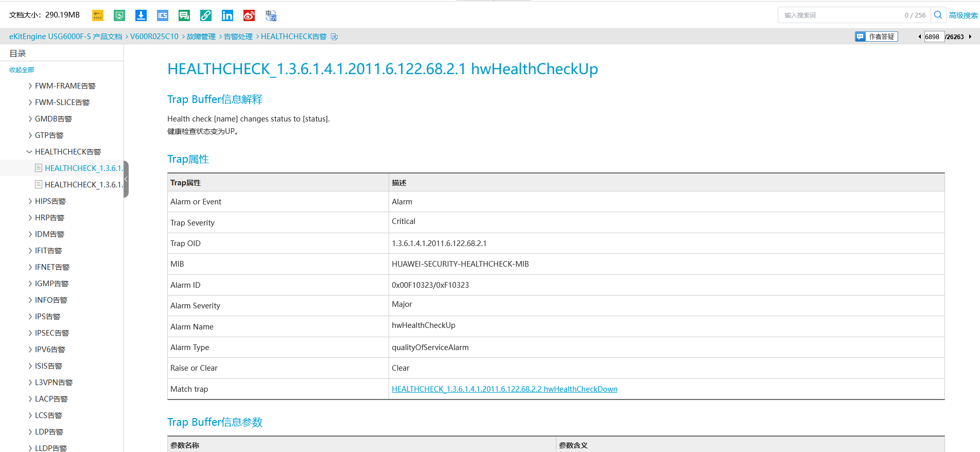This screenshot has width=980, height=452.
Task: Click the 参数名称 column header
Action: [185, 445]
